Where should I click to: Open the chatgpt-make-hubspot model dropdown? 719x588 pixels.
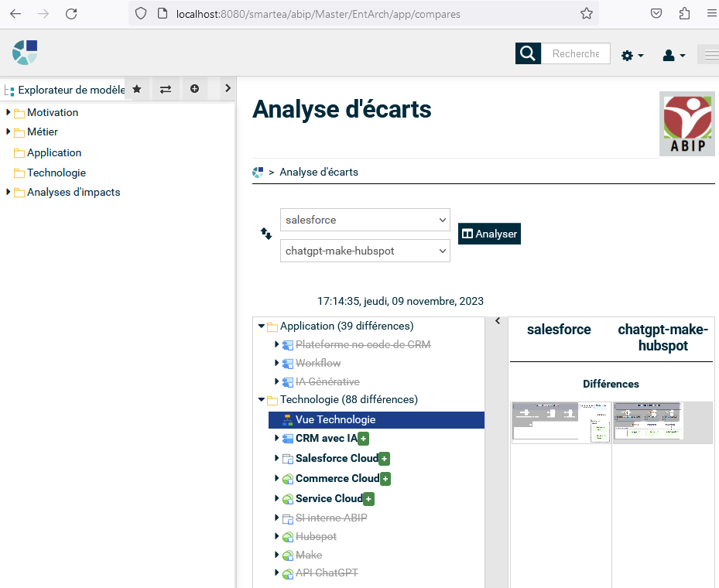[365, 251]
